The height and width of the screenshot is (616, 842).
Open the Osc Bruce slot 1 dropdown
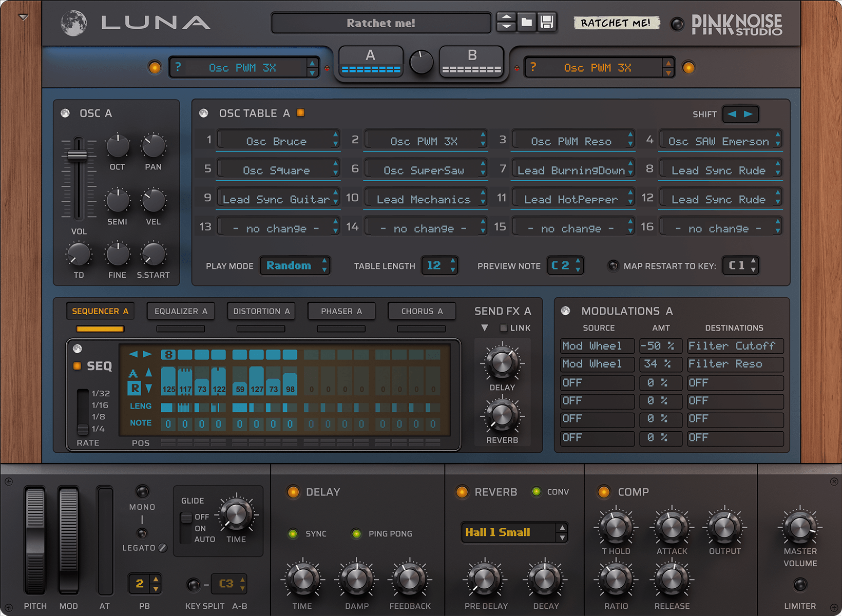coord(277,141)
